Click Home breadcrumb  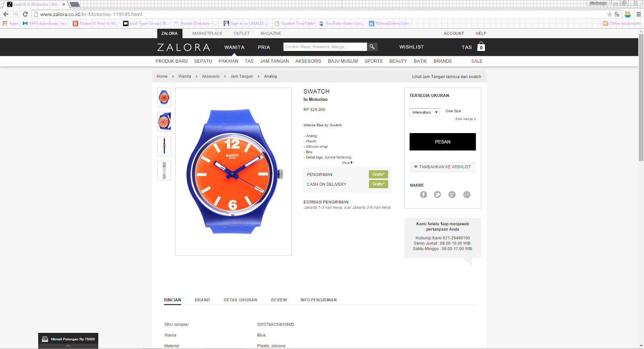coord(162,76)
